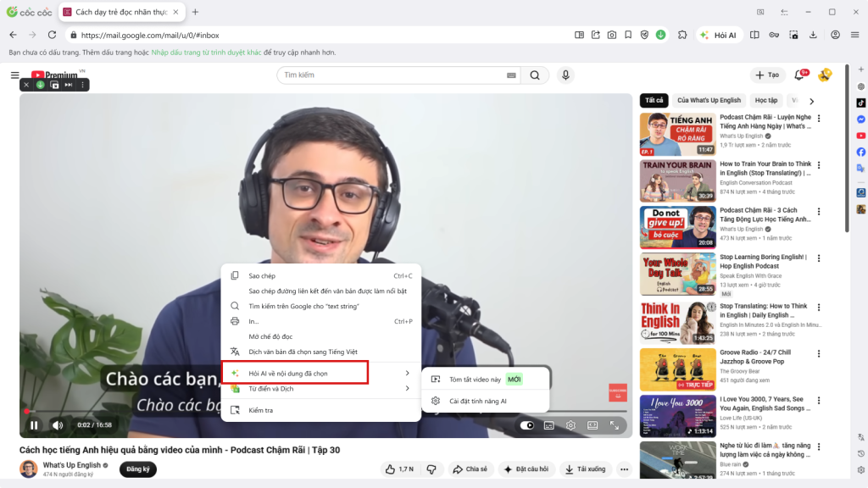This screenshot has height=488, width=868.
Task: Pause the video
Action: click(x=34, y=425)
